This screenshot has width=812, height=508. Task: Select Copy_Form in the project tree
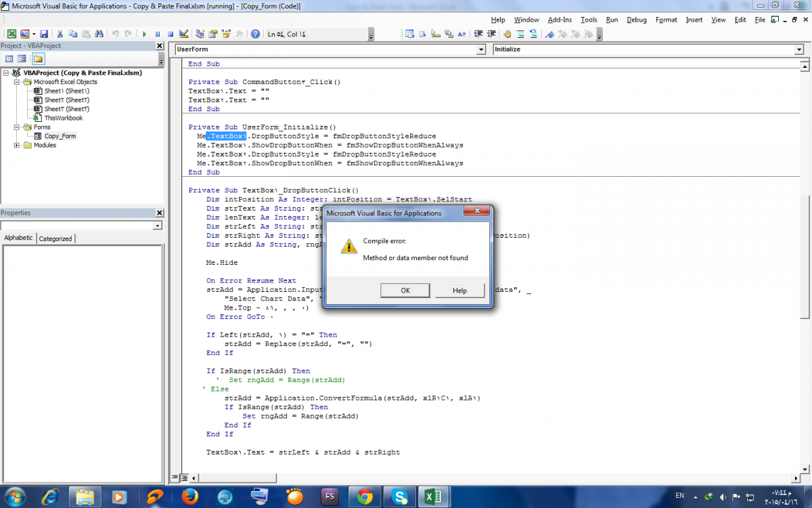(60, 136)
